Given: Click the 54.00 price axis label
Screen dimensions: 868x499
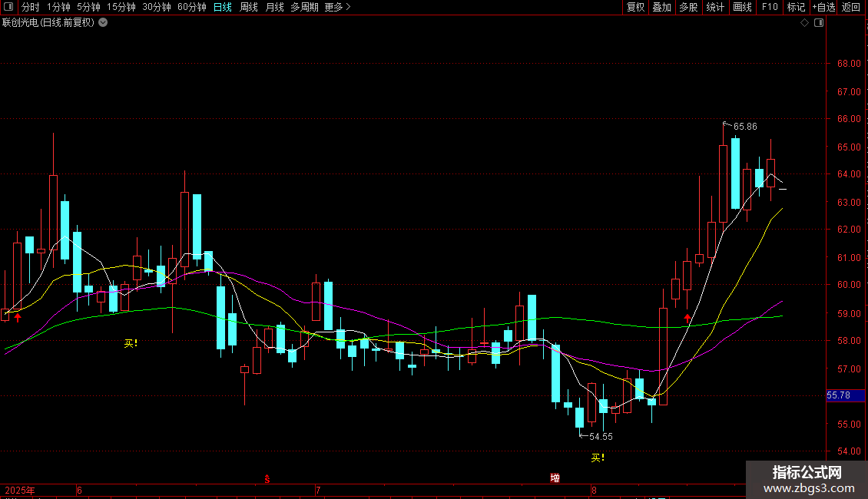Looking at the screenshot, I should tap(849, 451).
